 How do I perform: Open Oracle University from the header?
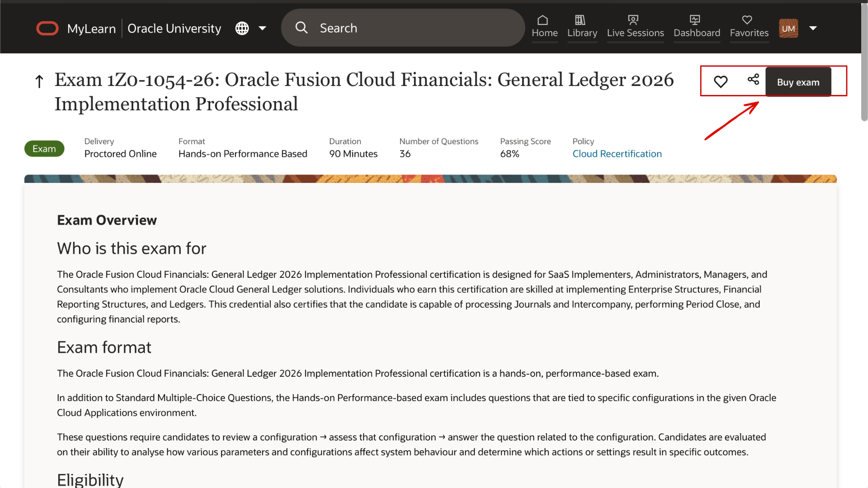[175, 28]
